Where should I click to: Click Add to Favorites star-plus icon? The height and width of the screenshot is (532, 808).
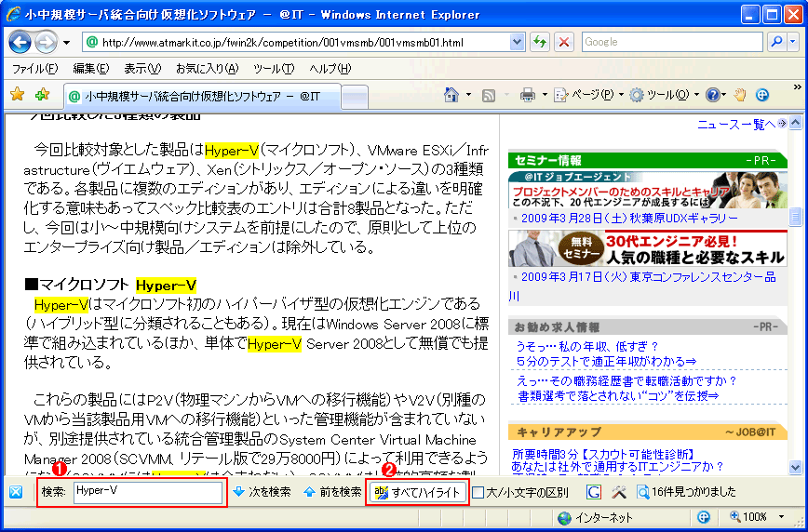42,95
